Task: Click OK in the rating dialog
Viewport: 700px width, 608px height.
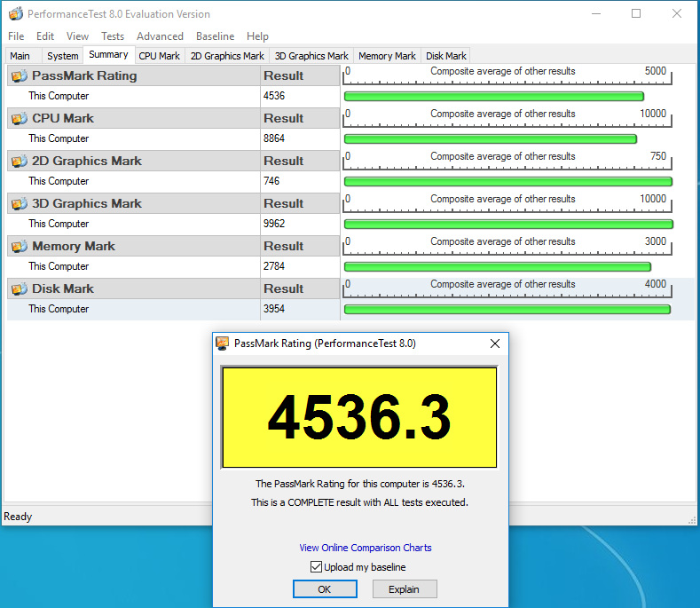Action: (325, 589)
